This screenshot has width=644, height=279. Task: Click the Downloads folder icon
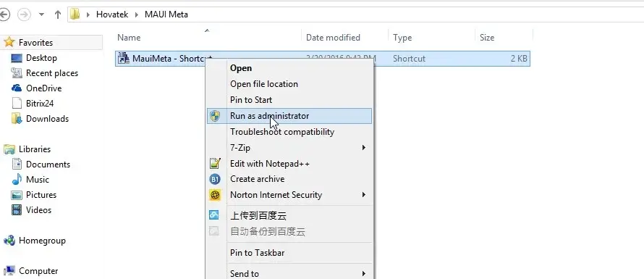click(17, 119)
